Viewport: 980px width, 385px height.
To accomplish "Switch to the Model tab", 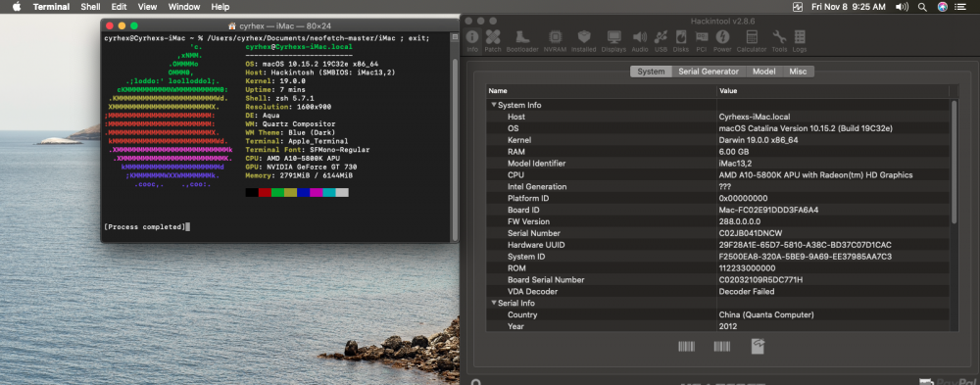I will tap(763, 72).
